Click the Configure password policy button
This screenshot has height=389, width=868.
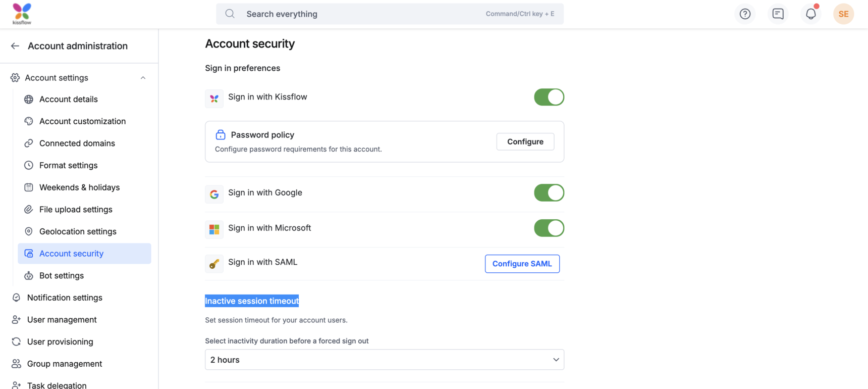tap(525, 142)
